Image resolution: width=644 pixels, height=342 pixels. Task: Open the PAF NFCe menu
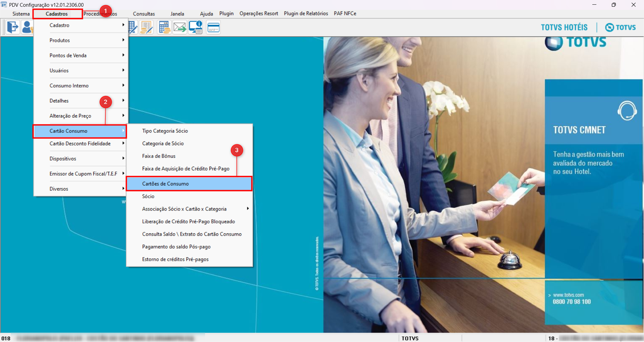[345, 13]
